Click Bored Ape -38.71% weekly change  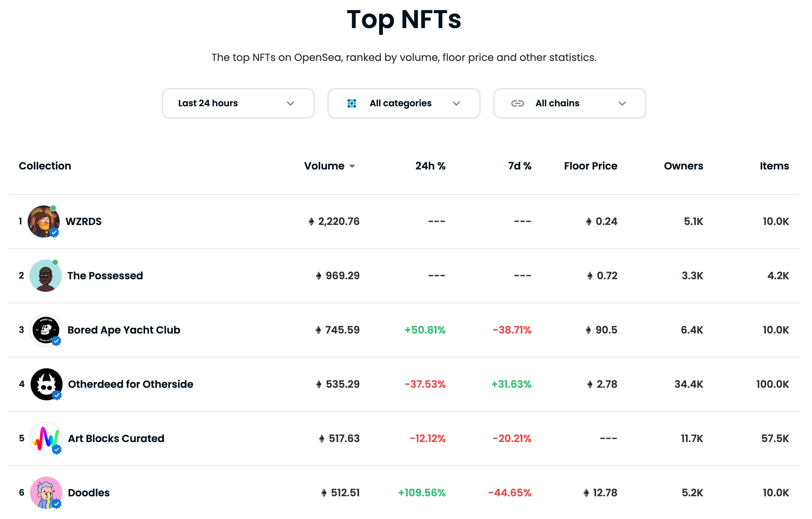512,330
